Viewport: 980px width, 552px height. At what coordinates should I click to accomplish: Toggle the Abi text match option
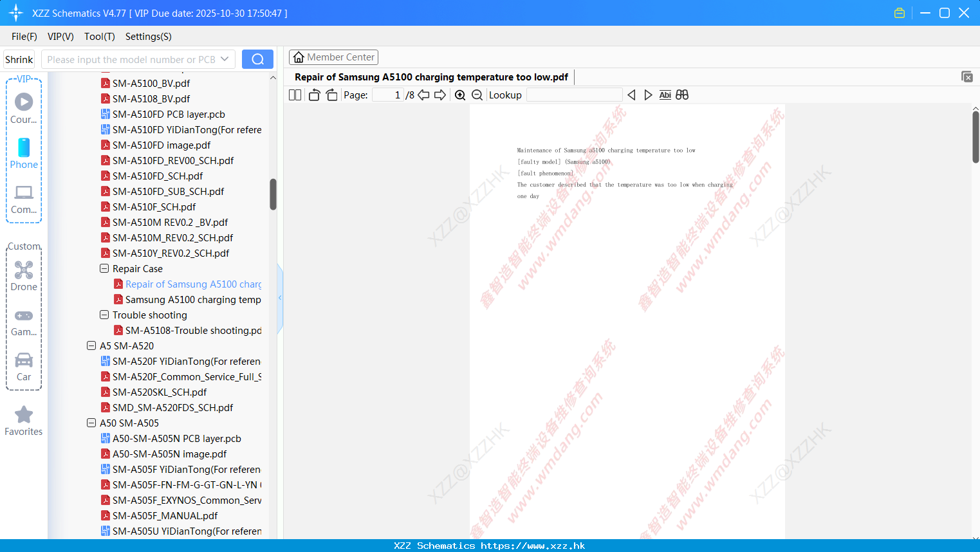click(665, 95)
